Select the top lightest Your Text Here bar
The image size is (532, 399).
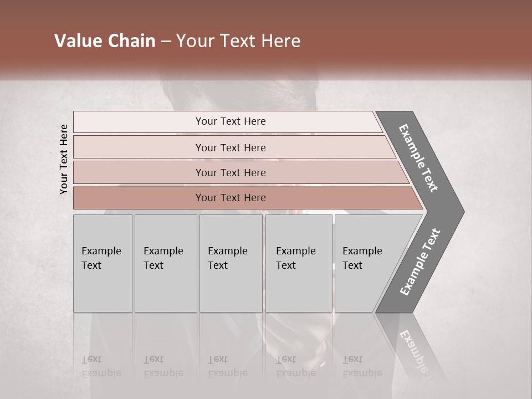point(228,121)
